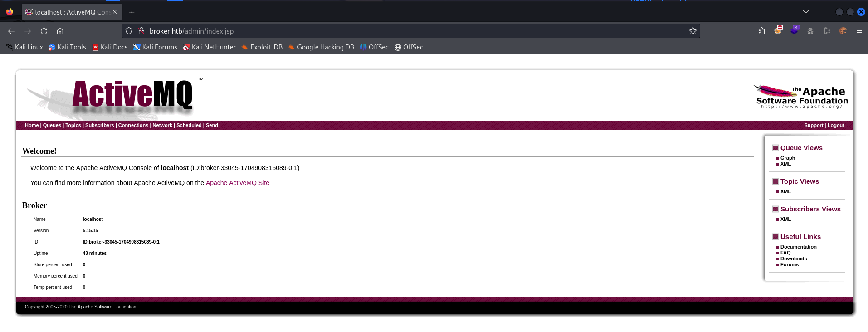Click the Store percent used label
868x332 pixels.
pyautogui.click(x=53, y=264)
